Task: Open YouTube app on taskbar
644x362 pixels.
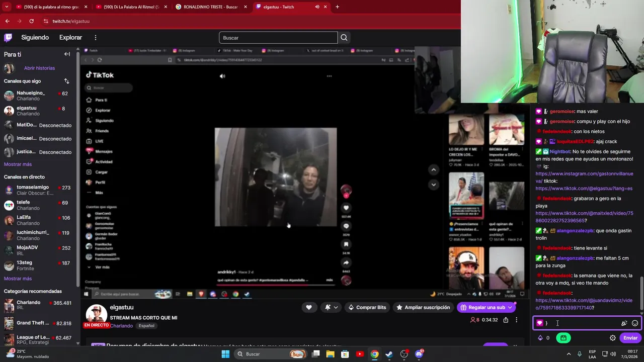Action: coord(359,354)
